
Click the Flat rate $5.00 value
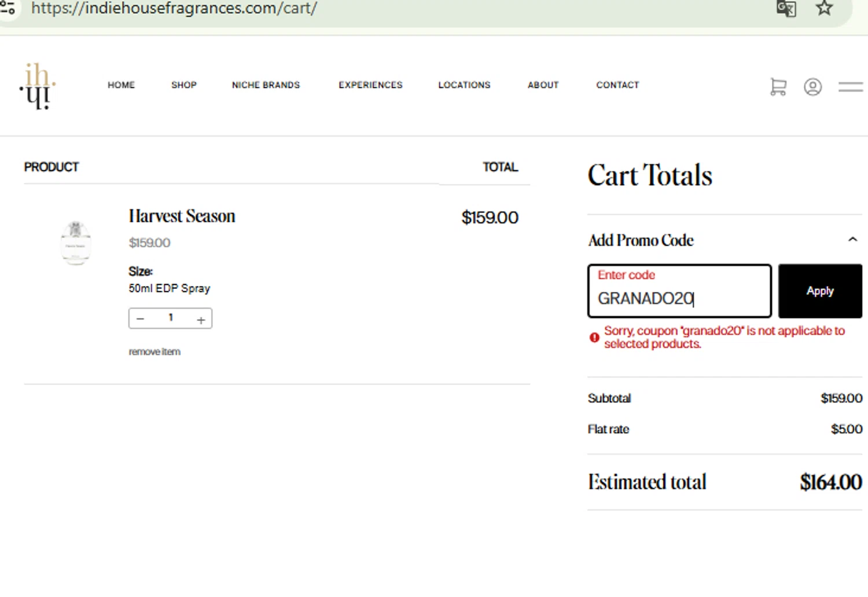(x=847, y=429)
